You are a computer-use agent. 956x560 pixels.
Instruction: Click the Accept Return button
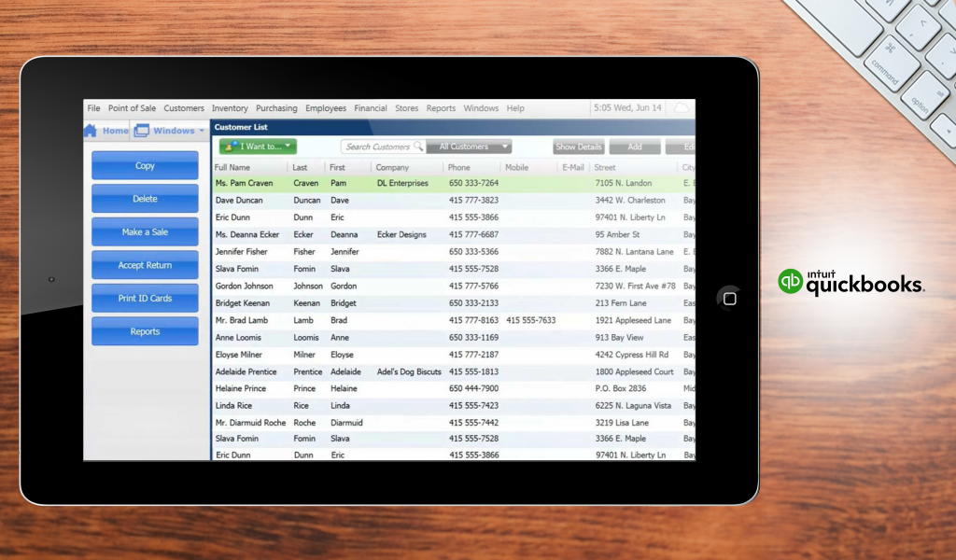(x=145, y=265)
